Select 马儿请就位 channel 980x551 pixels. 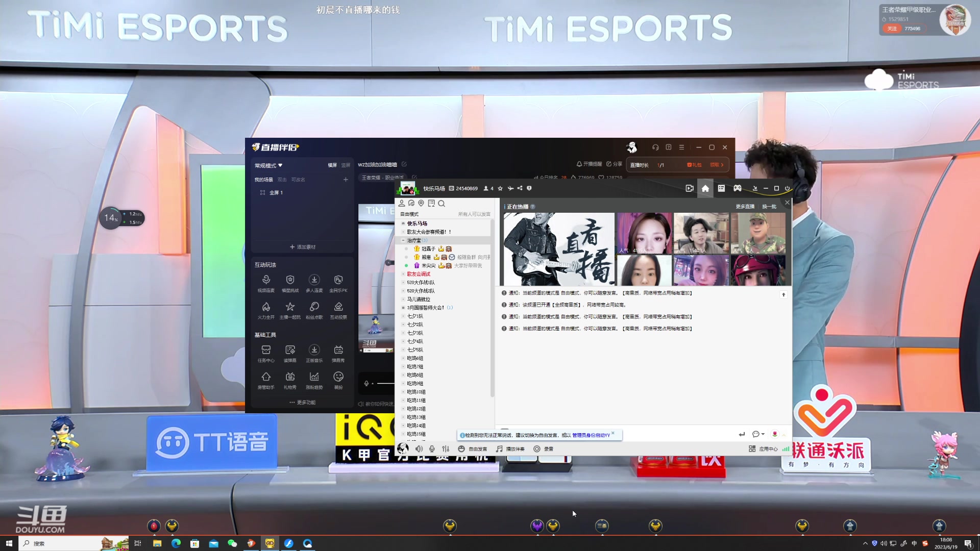tap(419, 299)
